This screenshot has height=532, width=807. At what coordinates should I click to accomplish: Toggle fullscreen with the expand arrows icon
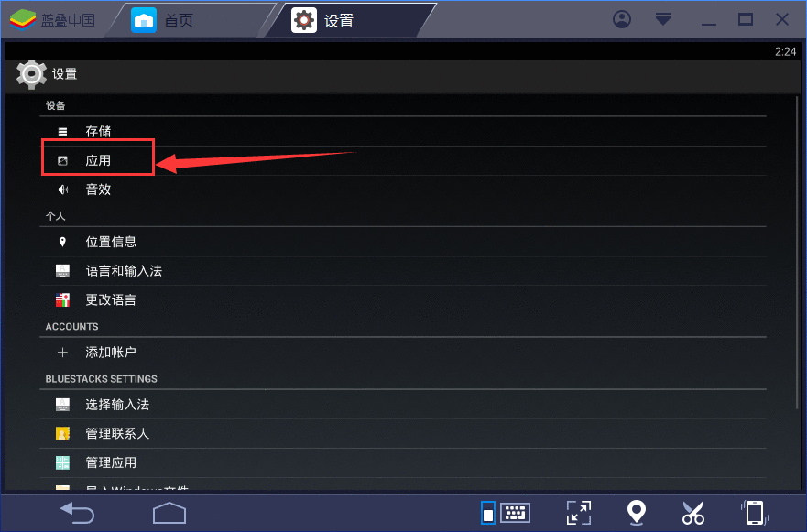tap(579, 513)
